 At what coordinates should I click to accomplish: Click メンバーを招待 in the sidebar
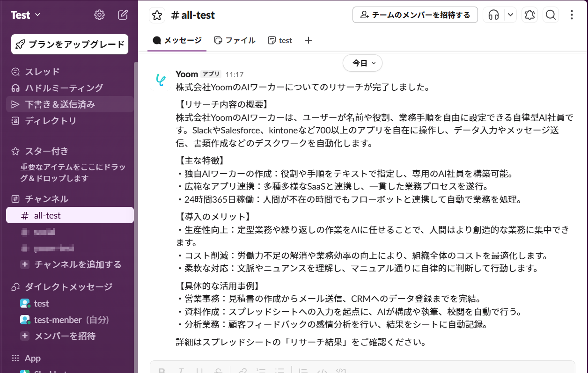click(x=65, y=336)
